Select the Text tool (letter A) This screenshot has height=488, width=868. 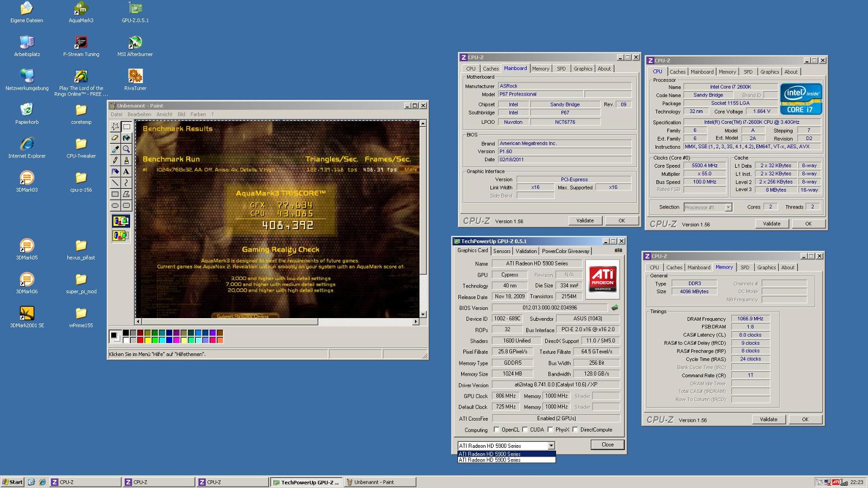click(126, 172)
